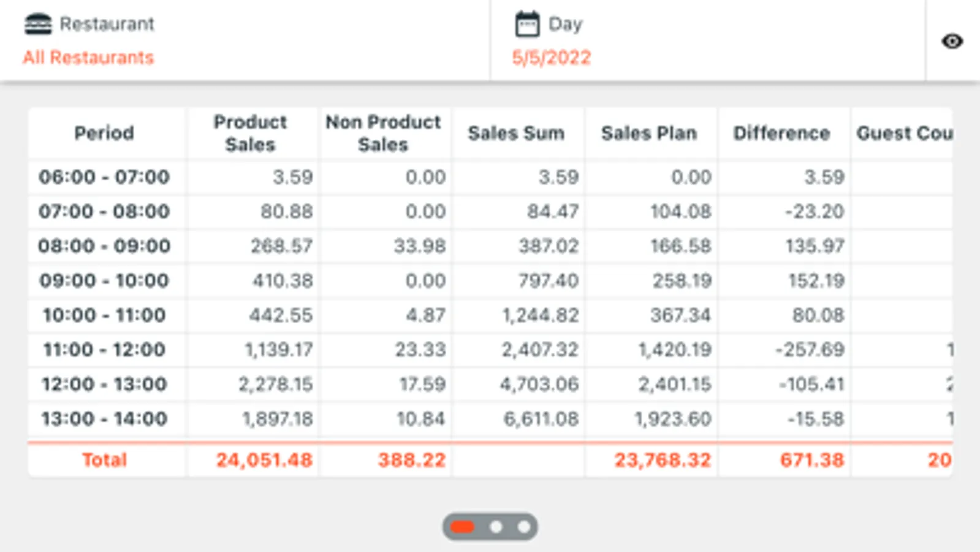
Task: Click the partially visible Guest Count header
Action: (903, 133)
